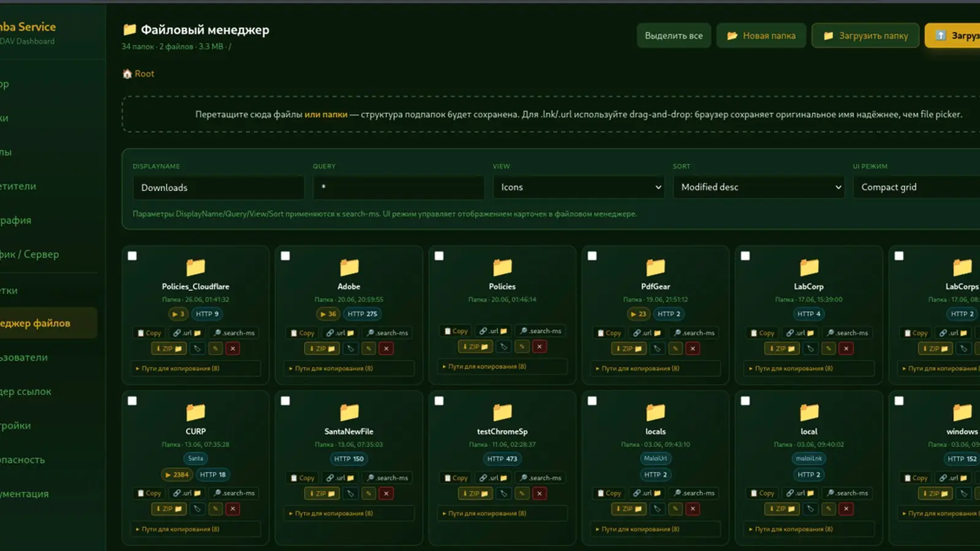Click the pencil rename icon on Adobe card
The width and height of the screenshot is (980, 551).
(x=369, y=348)
